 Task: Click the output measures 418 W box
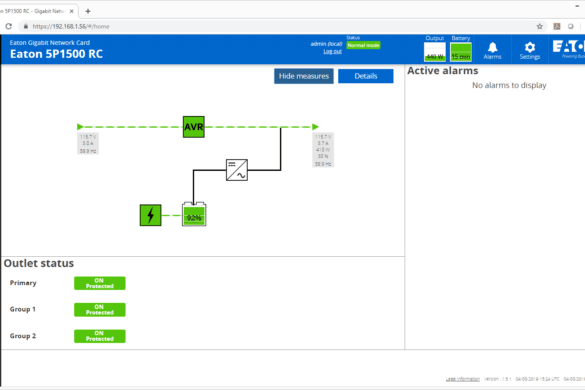click(323, 150)
